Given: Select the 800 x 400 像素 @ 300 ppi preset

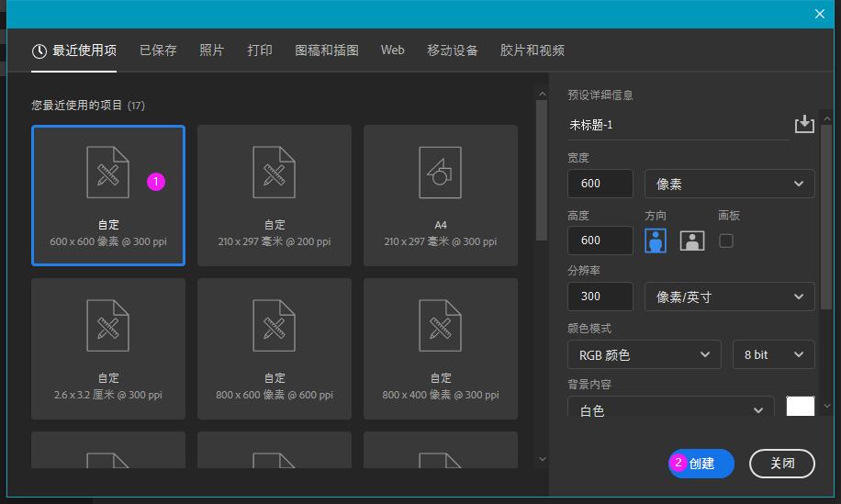Looking at the screenshot, I should (x=441, y=349).
